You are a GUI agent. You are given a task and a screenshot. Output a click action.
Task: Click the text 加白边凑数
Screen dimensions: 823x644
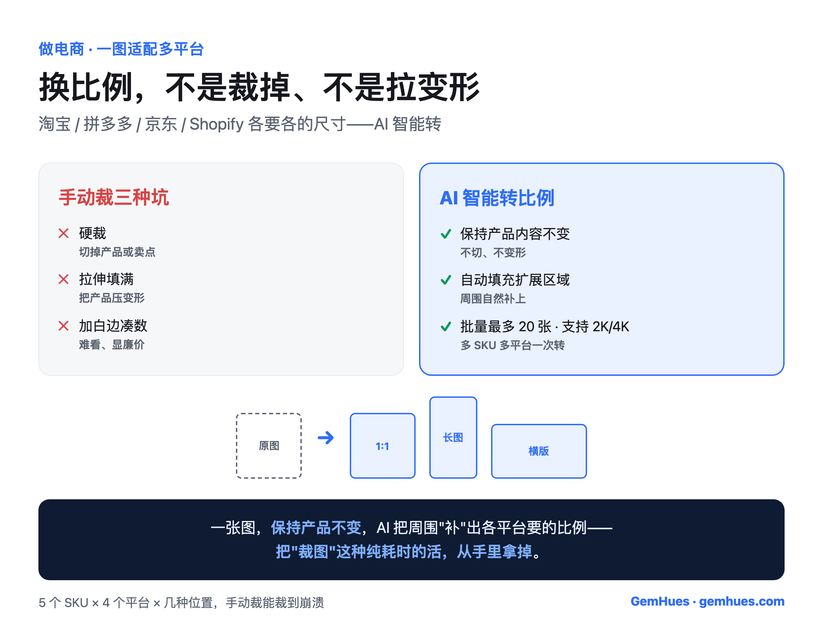pos(113,325)
